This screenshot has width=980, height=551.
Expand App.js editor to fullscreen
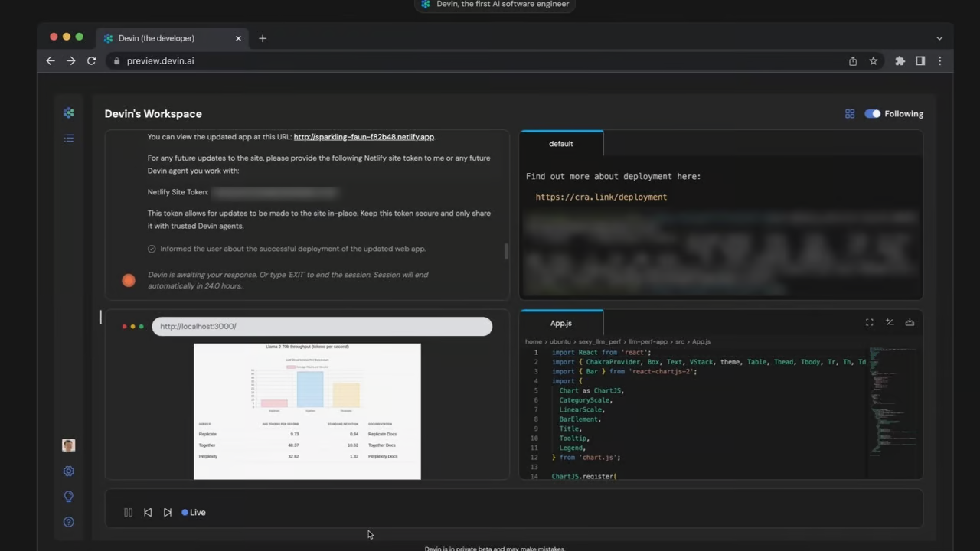tap(870, 323)
